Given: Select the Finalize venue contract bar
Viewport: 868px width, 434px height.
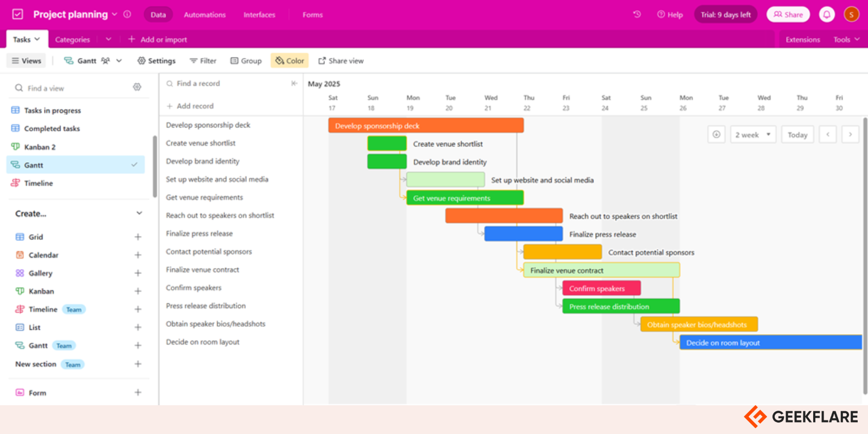Looking at the screenshot, I should tap(602, 270).
